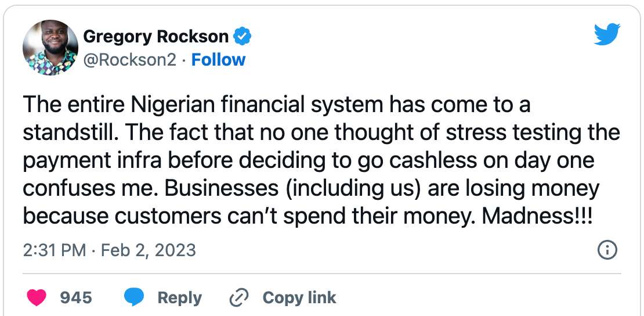This screenshot has width=644, height=316.
Task: Click the Gregory Rockson display name
Action: (x=156, y=37)
